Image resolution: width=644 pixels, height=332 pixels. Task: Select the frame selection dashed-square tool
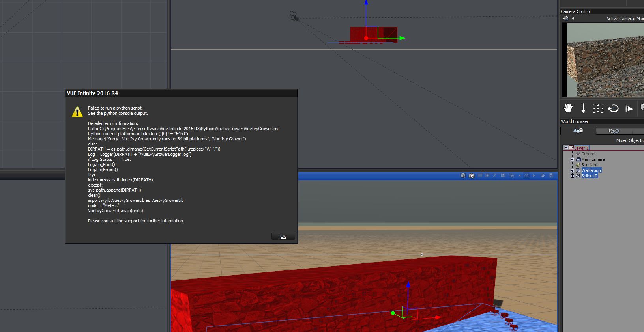click(x=598, y=108)
